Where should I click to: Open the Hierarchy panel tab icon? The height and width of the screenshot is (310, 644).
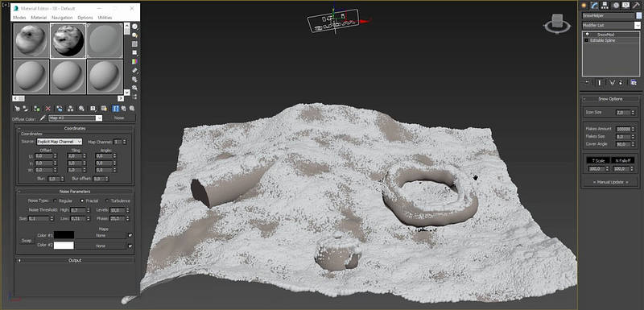pyautogui.click(x=605, y=6)
